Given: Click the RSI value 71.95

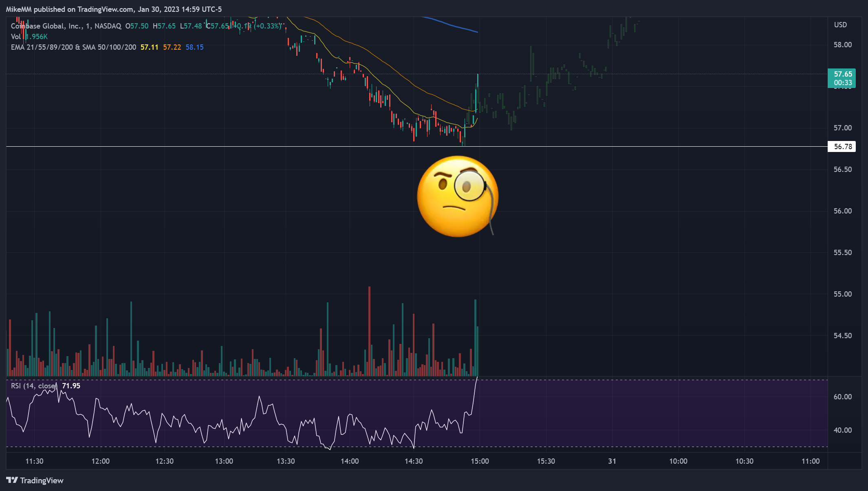Looking at the screenshot, I should click(71, 386).
